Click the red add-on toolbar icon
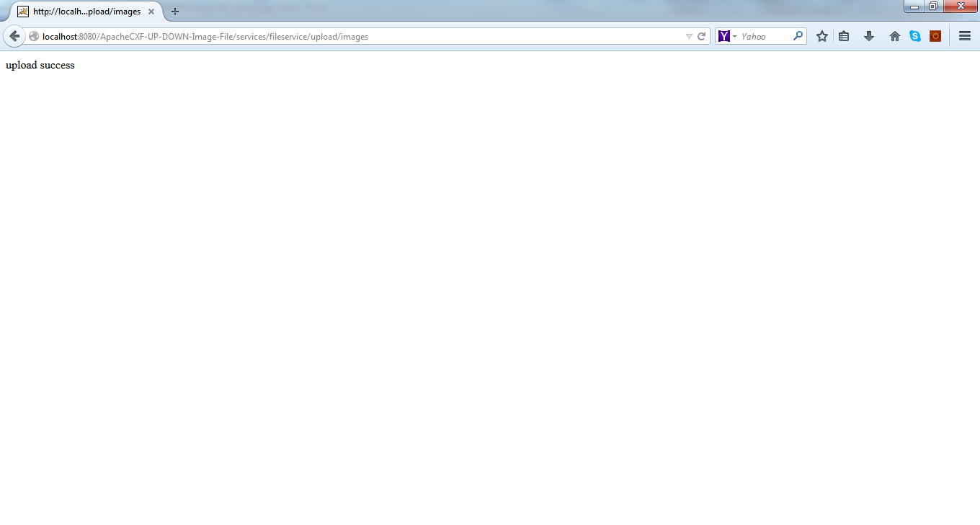The height and width of the screenshot is (525, 980). [935, 36]
